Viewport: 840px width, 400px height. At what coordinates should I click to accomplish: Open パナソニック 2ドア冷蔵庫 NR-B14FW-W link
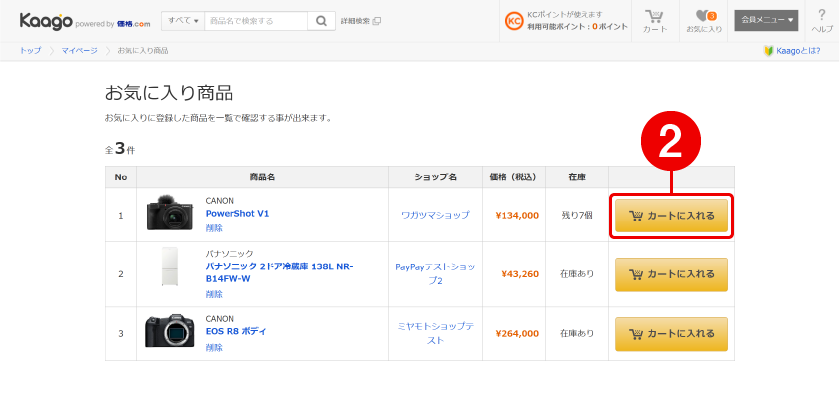(x=279, y=273)
